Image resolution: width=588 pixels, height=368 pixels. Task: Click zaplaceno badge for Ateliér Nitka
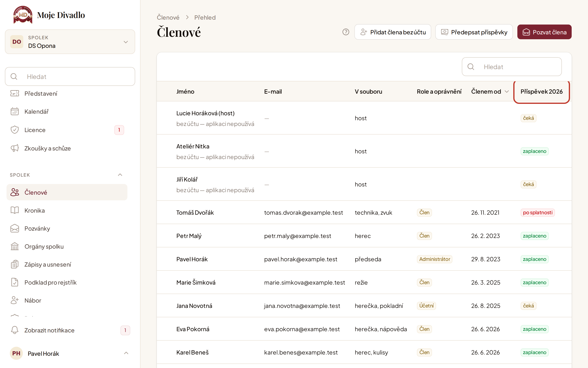tap(534, 151)
